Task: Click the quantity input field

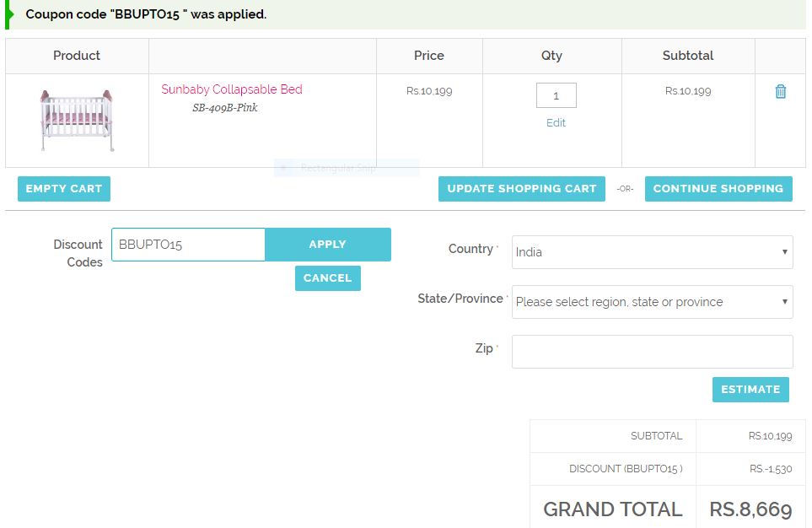Action: click(556, 95)
